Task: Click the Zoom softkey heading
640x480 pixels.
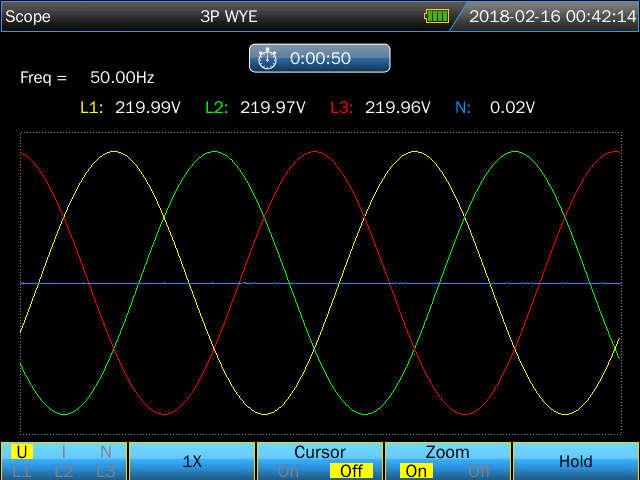Action: pos(447,452)
